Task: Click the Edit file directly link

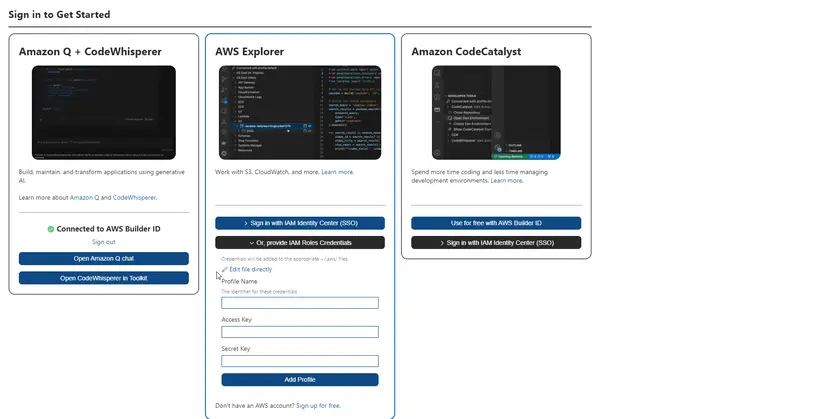Action: 251,269
